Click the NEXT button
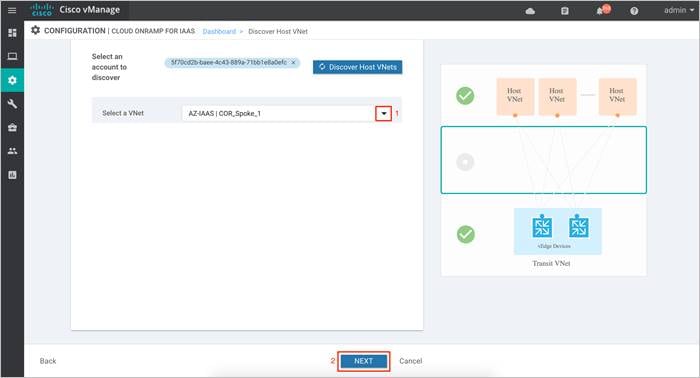Image resolution: width=700 pixels, height=378 pixels. point(363,361)
